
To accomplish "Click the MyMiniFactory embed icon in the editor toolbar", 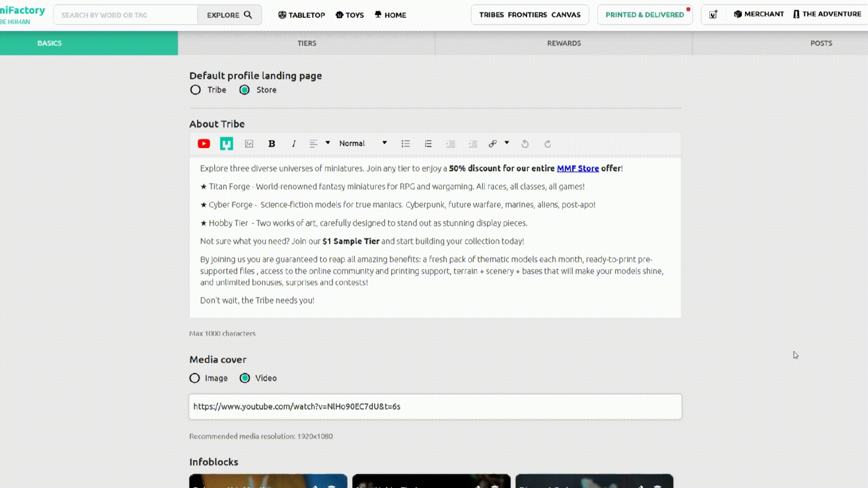I will 226,144.
